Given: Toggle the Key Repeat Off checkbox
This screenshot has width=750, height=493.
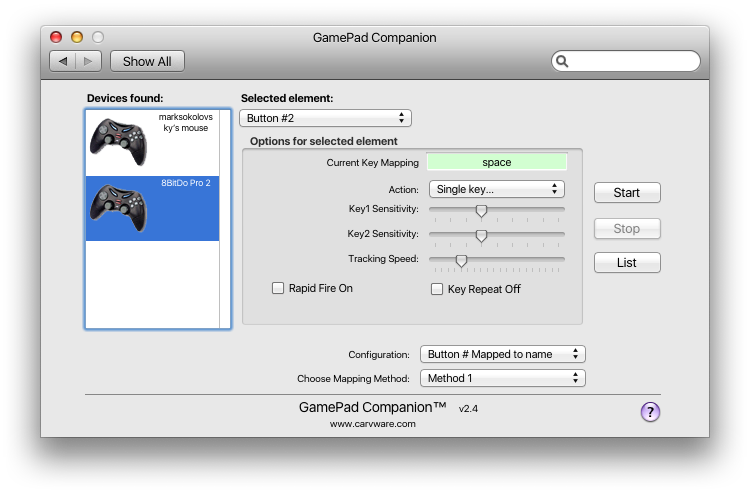Looking at the screenshot, I should coord(437,289).
